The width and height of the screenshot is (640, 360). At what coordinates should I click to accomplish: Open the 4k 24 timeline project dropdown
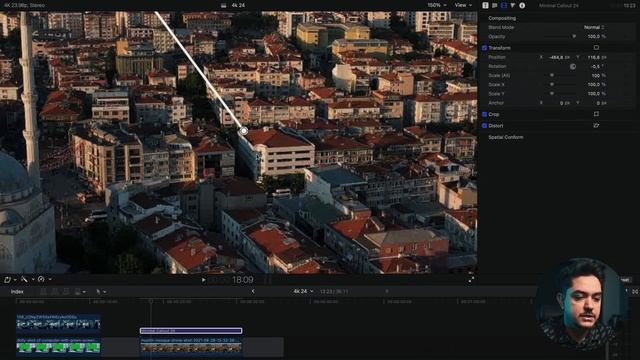pyautogui.click(x=303, y=291)
